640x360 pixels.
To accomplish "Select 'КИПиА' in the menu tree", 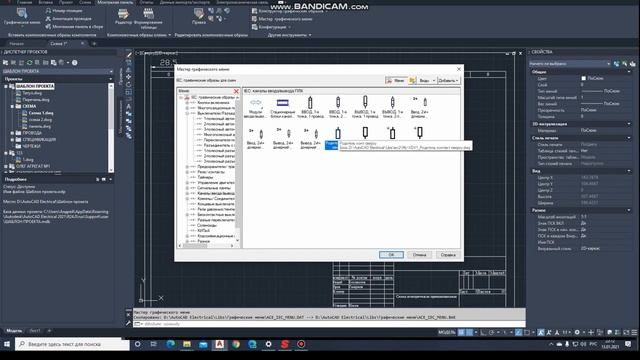I will click(203, 231).
